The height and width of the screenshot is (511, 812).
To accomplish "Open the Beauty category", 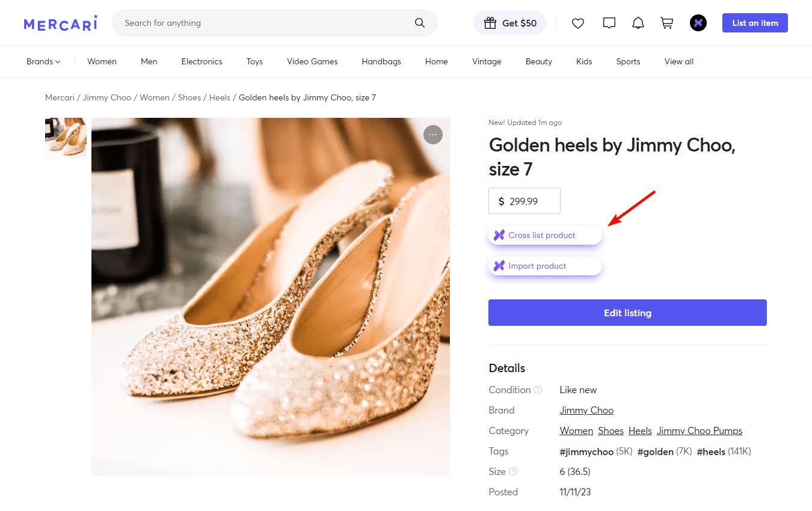I will [x=539, y=61].
